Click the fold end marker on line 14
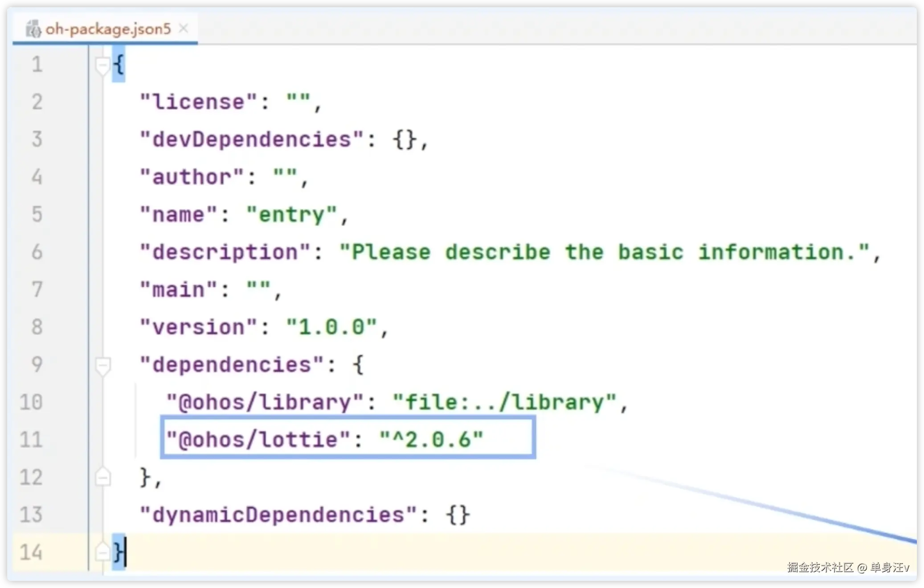Image resolution: width=924 pixels, height=588 pixels. (102, 552)
